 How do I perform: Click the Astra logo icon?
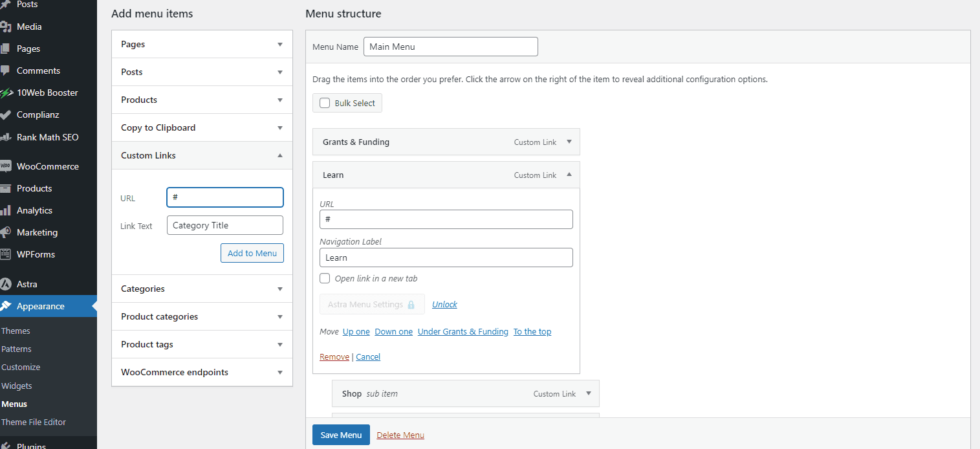tap(5, 284)
